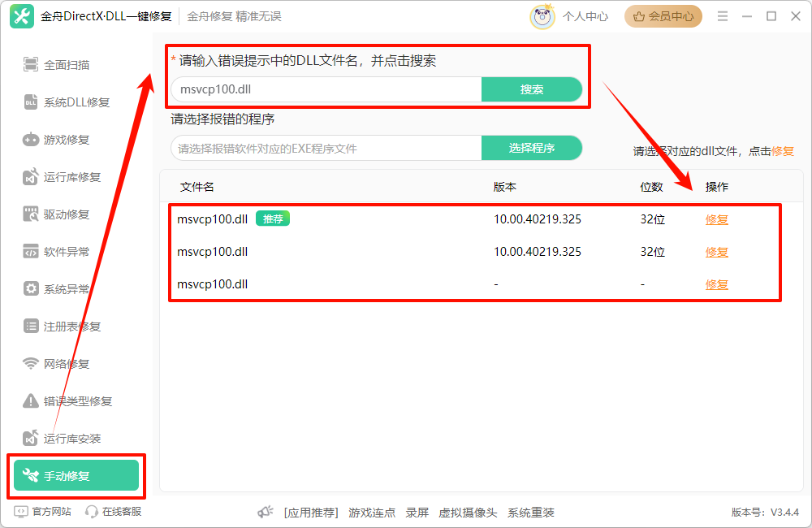The height and width of the screenshot is (528, 812).
Task: Maximize the application window
Action: click(771, 16)
